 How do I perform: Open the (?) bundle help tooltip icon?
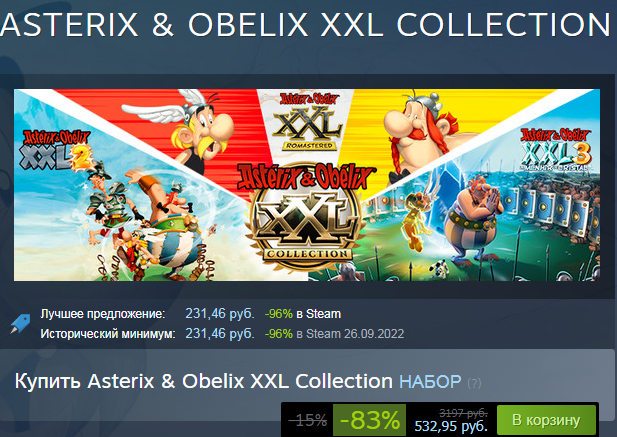tap(474, 383)
